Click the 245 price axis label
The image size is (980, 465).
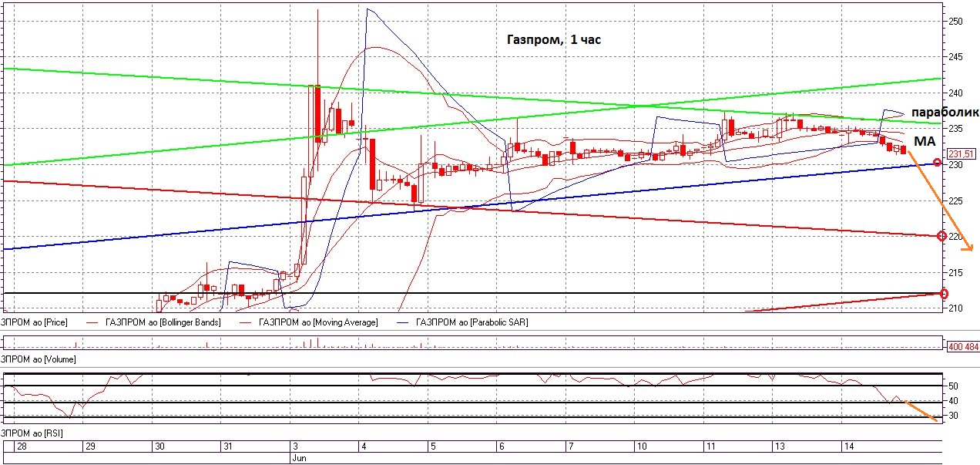pyautogui.click(x=956, y=57)
